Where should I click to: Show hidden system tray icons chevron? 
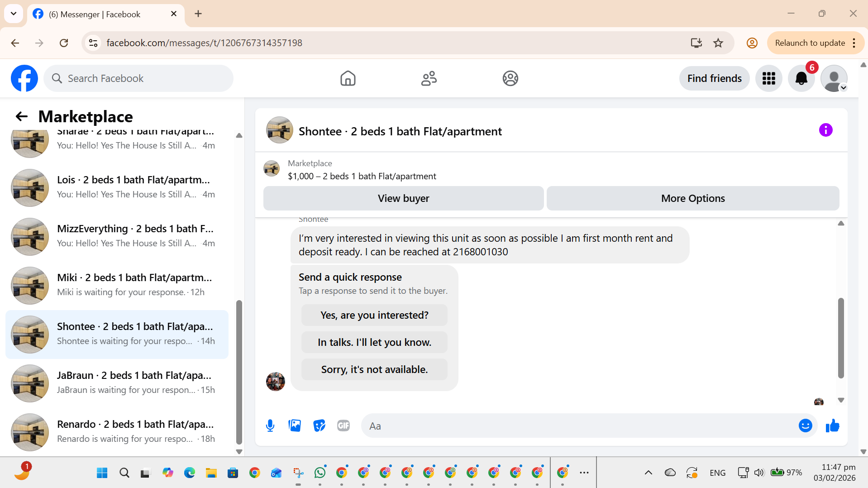(x=648, y=473)
